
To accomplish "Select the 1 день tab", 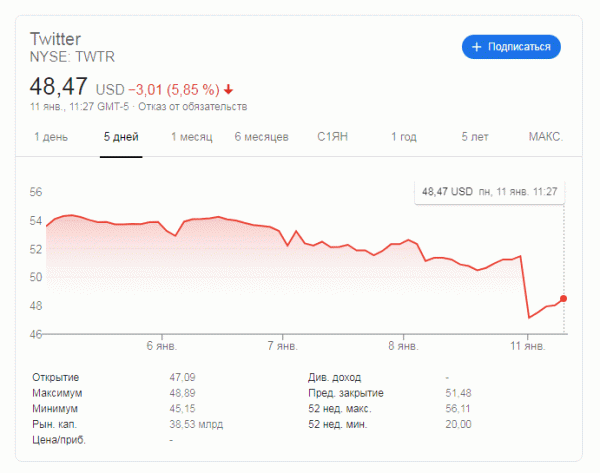I will pyautogui.click(x=51, y=136).
